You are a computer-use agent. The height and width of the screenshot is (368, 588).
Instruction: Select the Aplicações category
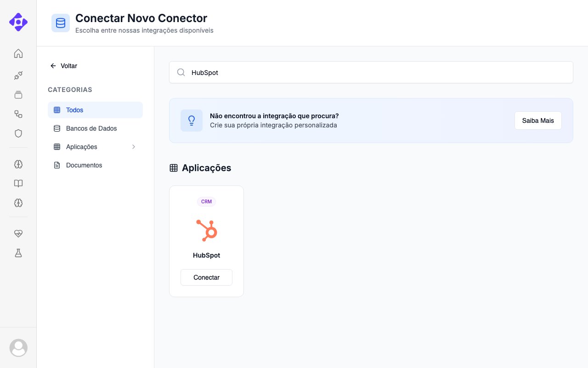coord(95,147)
